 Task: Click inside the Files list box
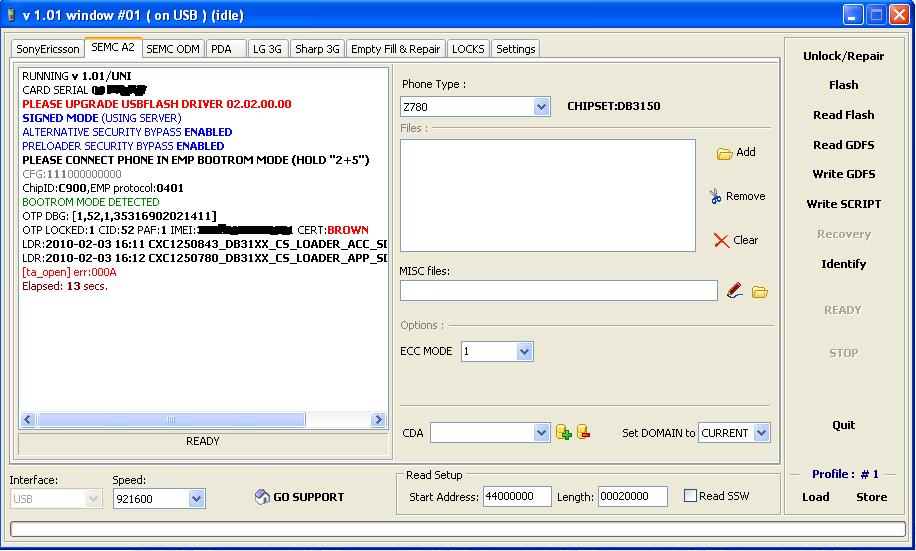(x=547, y=195)
